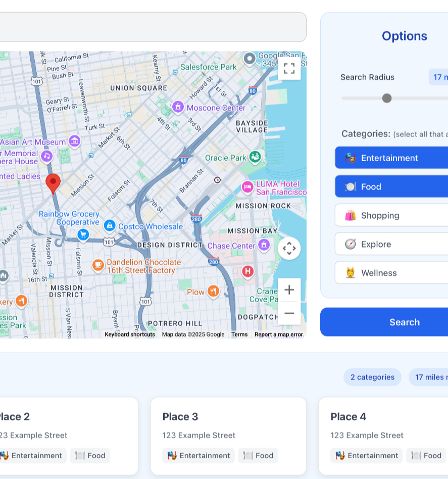The image size is (448, 479).
Task: Click the DESIGN DISTRICT map label
Action: pos(170,245)
